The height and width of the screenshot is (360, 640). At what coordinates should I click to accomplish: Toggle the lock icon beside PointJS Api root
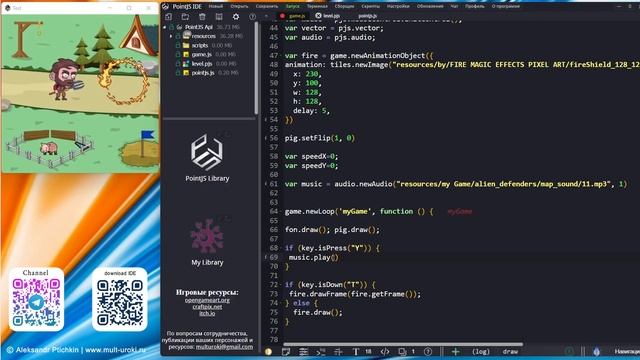[172, 27]
